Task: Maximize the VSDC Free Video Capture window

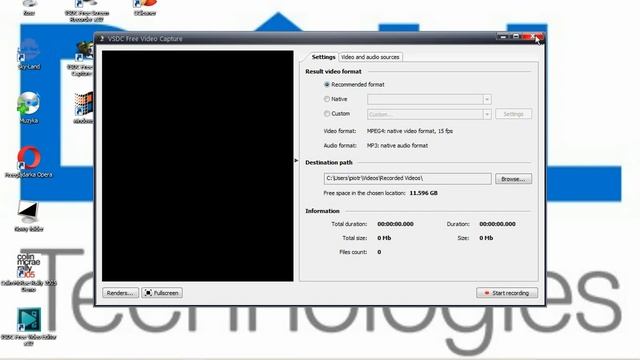Action: [516, 37]
